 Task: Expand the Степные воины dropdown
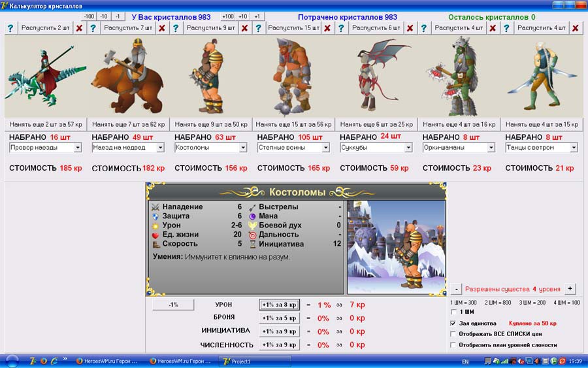325,148
